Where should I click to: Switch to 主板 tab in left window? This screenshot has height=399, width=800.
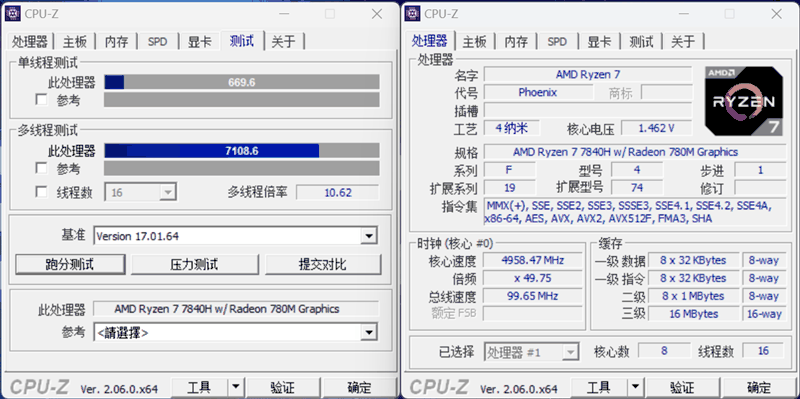[75, 42]
